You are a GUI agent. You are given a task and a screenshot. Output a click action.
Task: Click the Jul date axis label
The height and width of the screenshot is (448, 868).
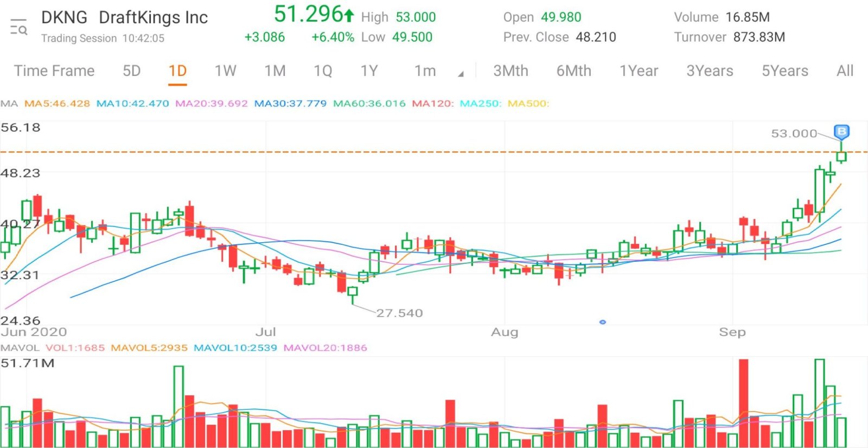[266, 332]
